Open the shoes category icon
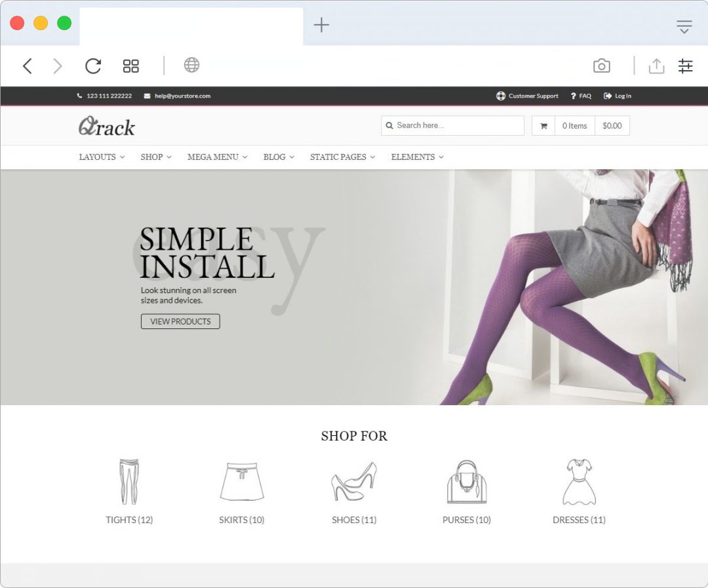 pos(354,482)
